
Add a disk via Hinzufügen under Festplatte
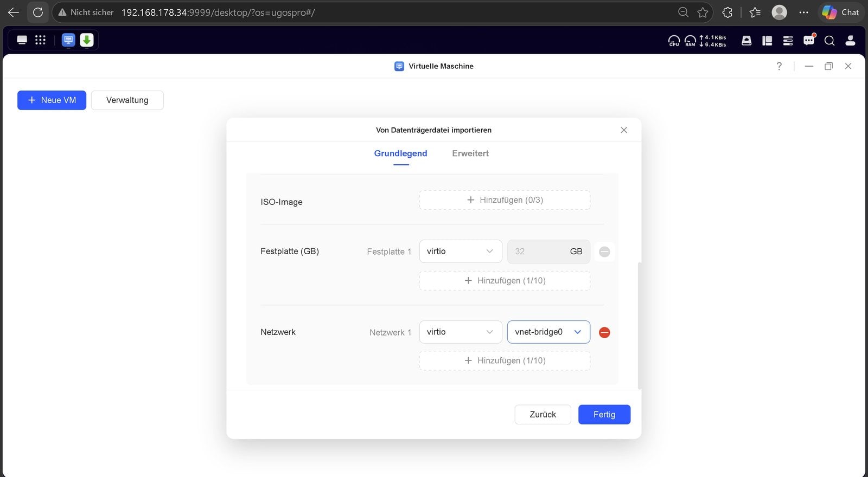(x=505, y=281)
